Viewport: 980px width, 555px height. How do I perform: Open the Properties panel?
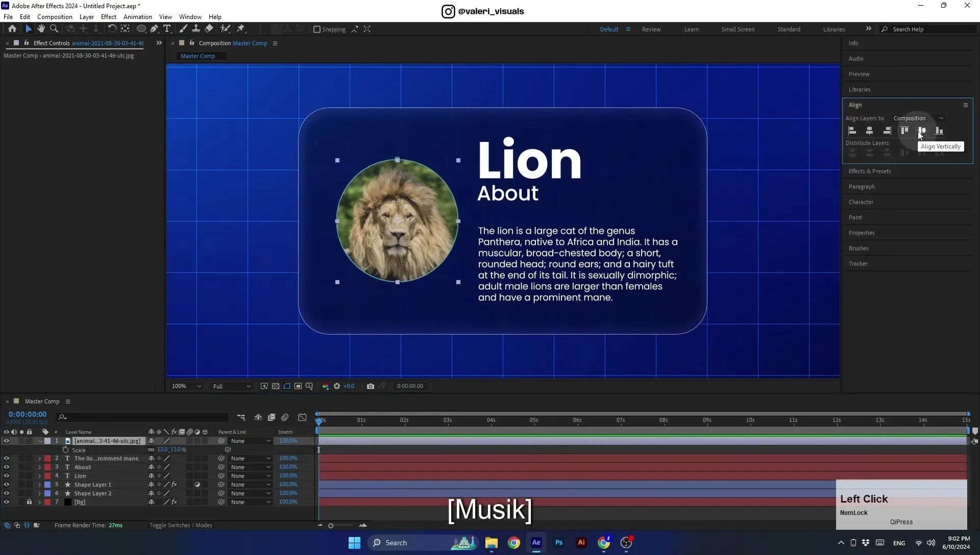point(862,233)
